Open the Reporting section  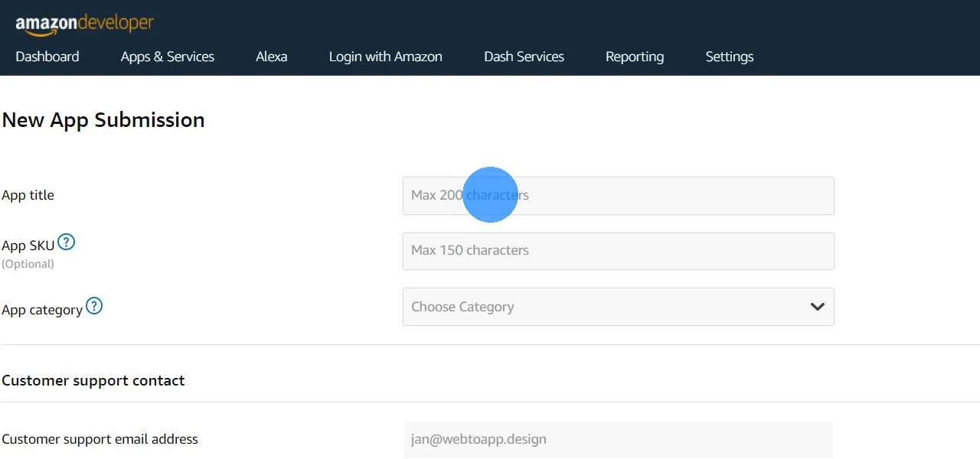pyautogui.click(x=635, y=57)
